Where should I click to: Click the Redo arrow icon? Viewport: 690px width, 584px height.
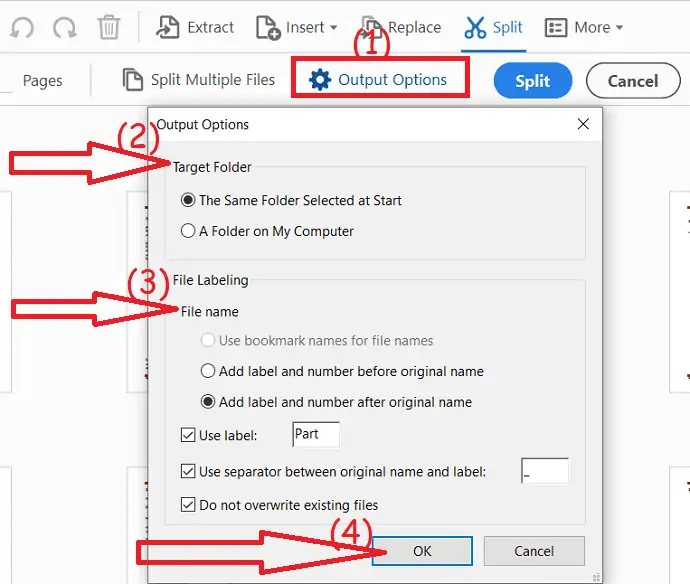tap(63, 27)
